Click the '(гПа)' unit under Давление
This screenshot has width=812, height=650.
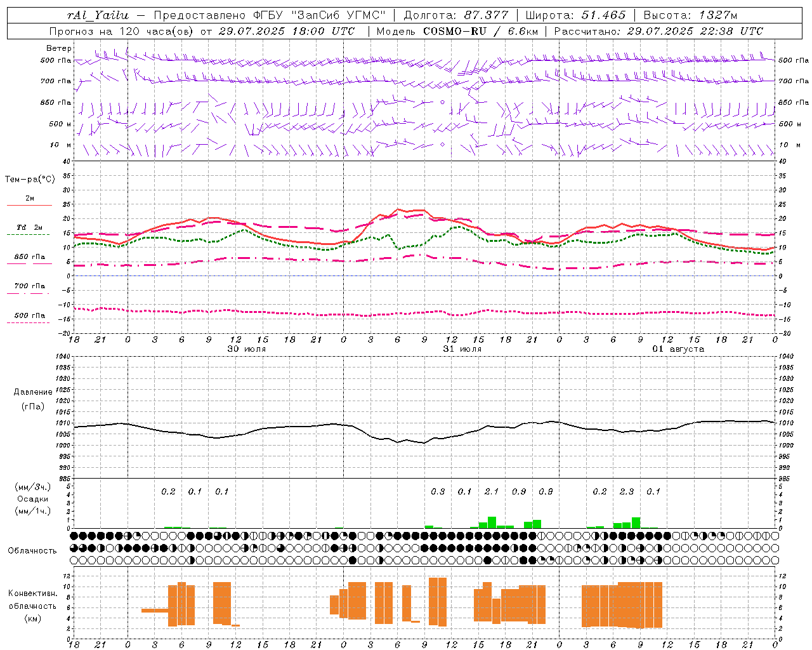tap(33, 407)
